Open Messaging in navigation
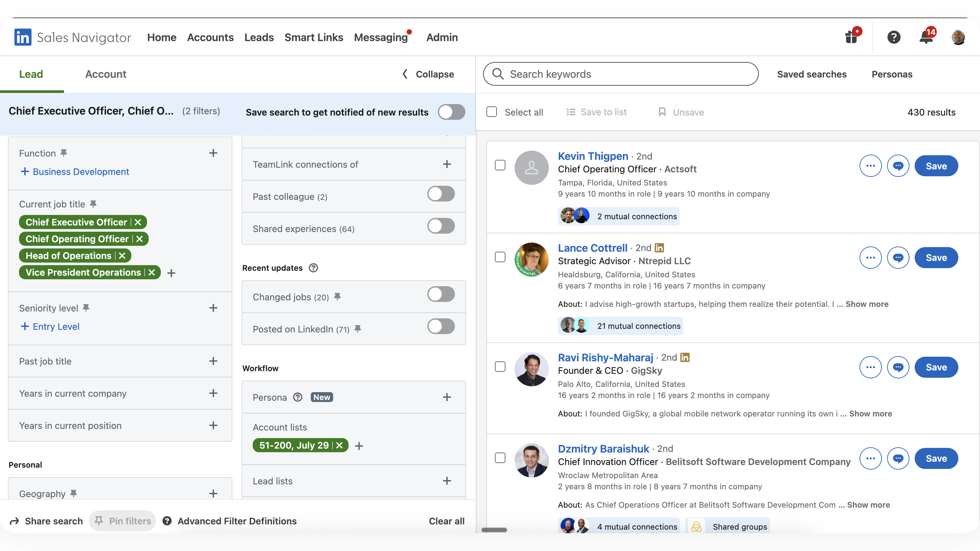This screenshot has width=980, height=551. [381, 37]
